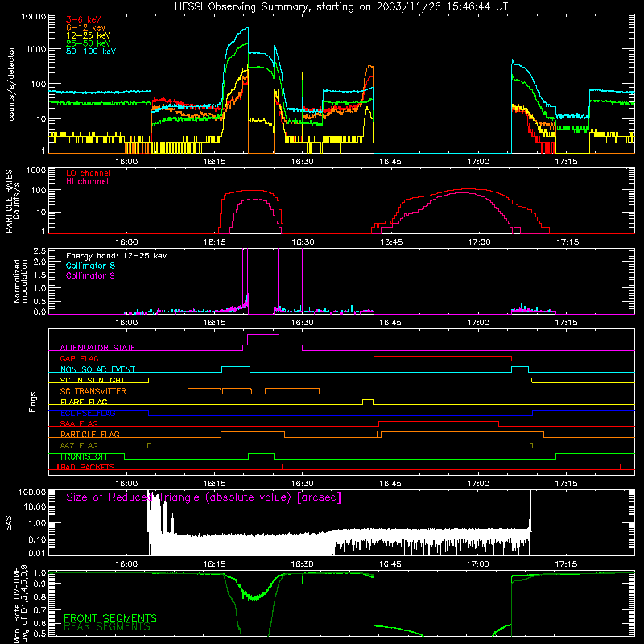Click the HESSI Observing Summary title text
The image size is (644, 644).
pos(341,6)
